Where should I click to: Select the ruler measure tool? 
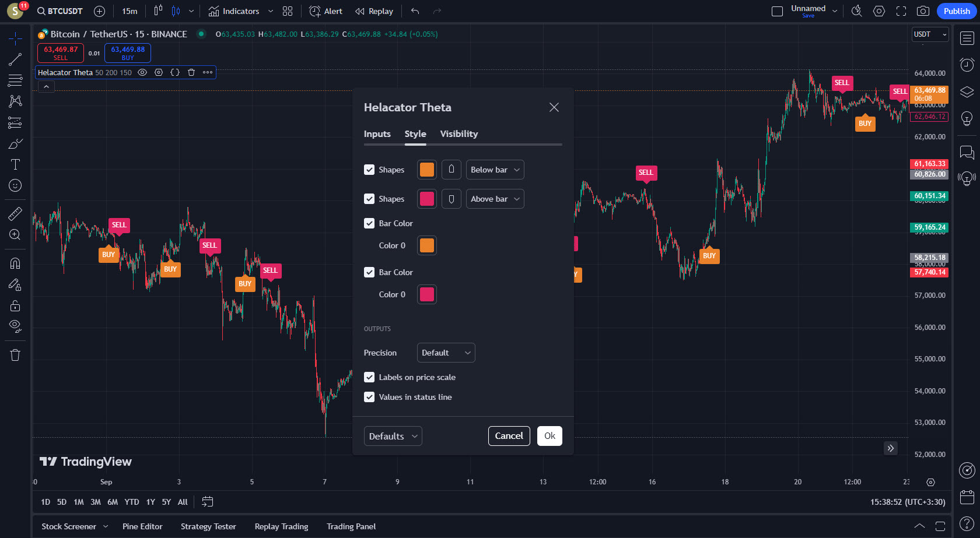15,214
